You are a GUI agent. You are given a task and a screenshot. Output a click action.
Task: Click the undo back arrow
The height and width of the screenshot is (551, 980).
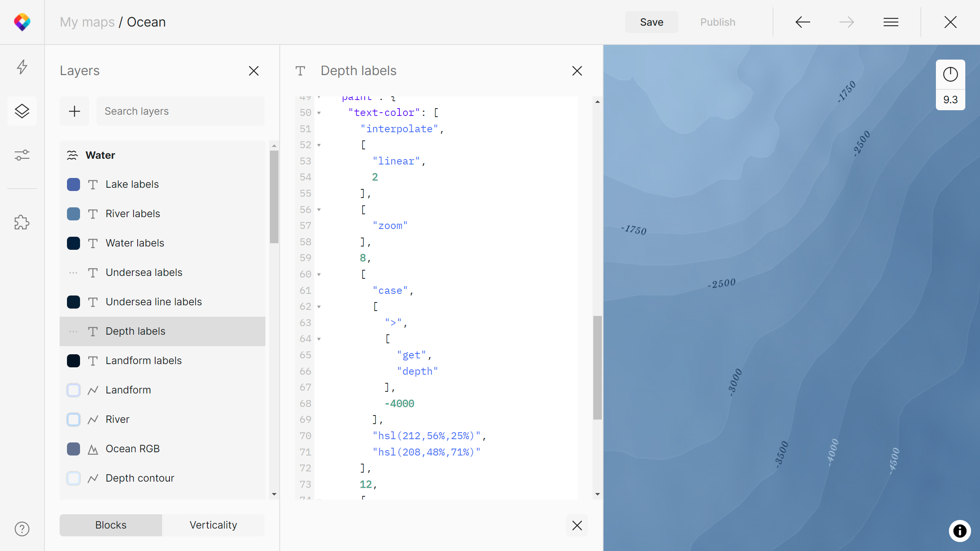803,22
